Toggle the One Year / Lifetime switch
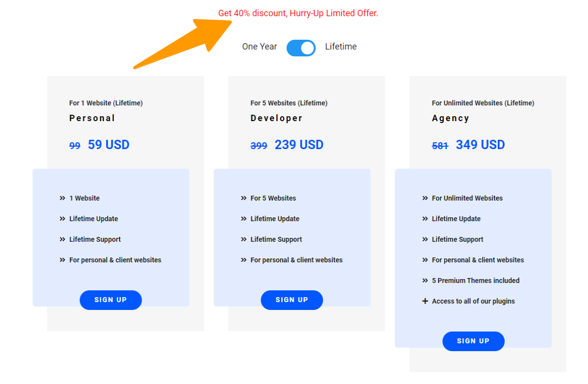 (301, 48)
